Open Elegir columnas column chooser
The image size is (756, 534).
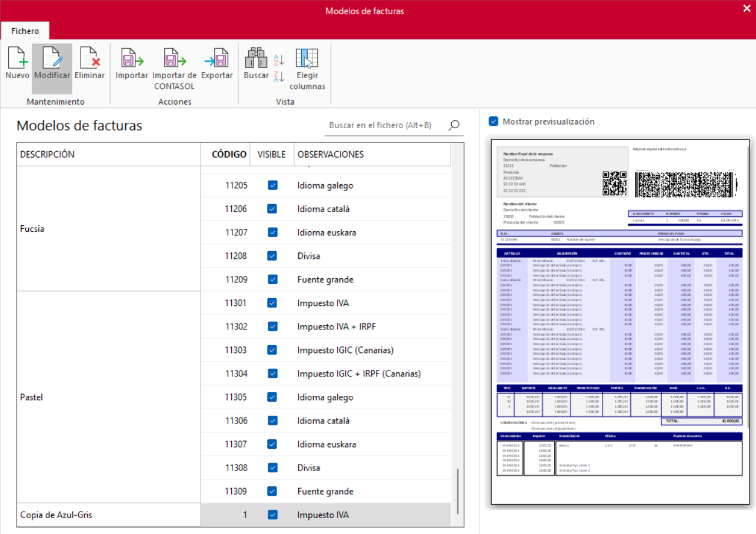[x=307, y=69]
